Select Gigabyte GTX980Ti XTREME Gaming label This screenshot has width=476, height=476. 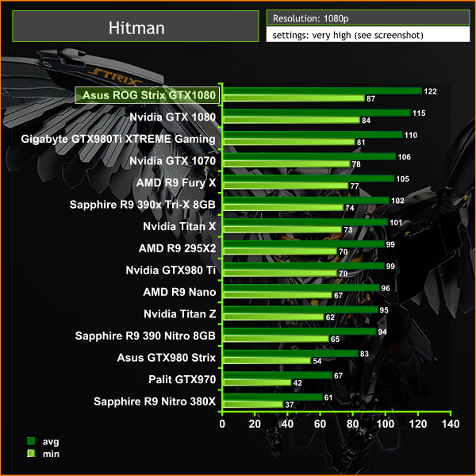click(118, 139)
